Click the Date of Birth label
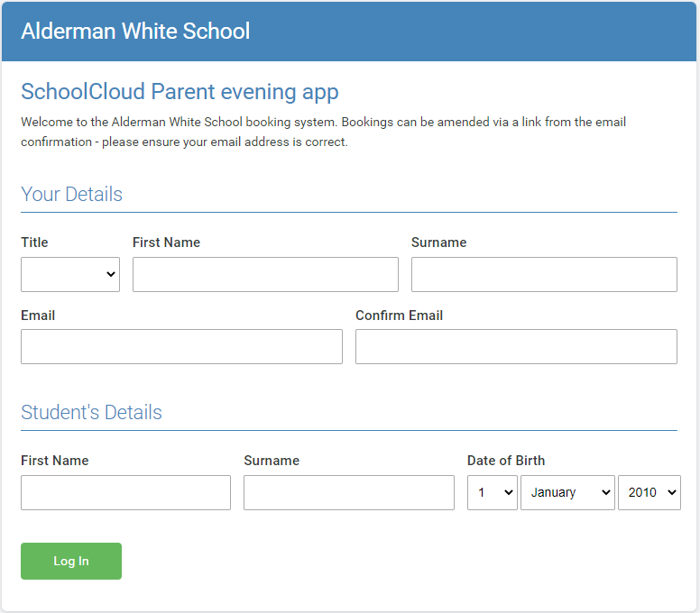 pos(505,460)
